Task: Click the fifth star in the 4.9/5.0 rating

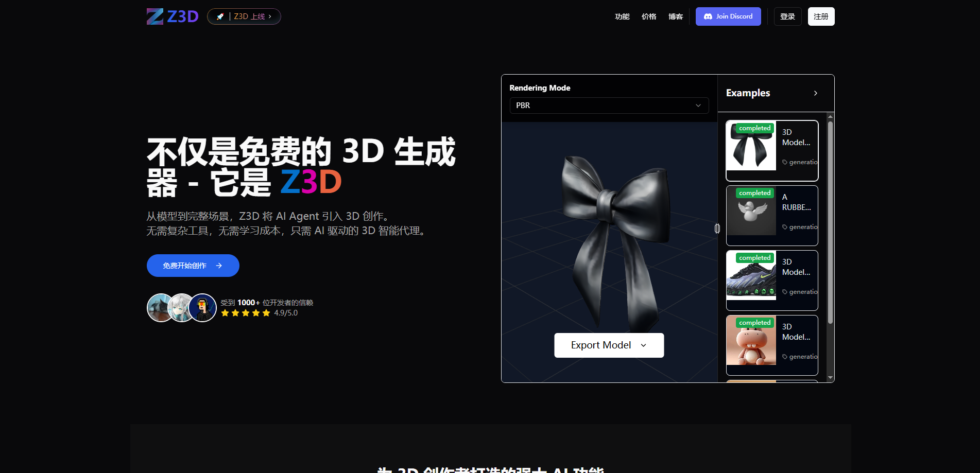Action: click(266, 313)
